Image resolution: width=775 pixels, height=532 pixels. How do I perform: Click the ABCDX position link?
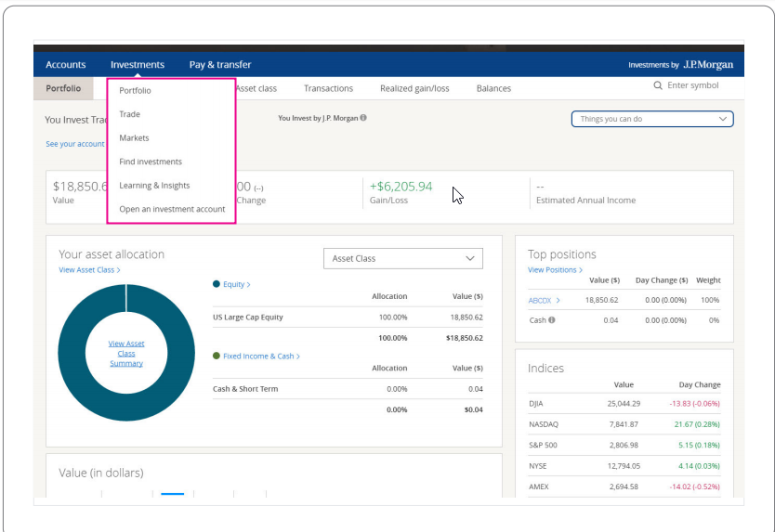540,300
